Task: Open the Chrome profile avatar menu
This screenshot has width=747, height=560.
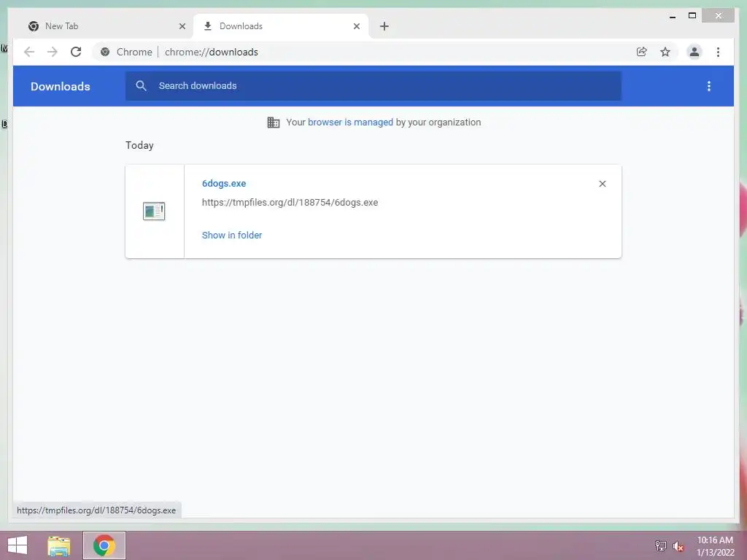Action: (x=694, y=52)
